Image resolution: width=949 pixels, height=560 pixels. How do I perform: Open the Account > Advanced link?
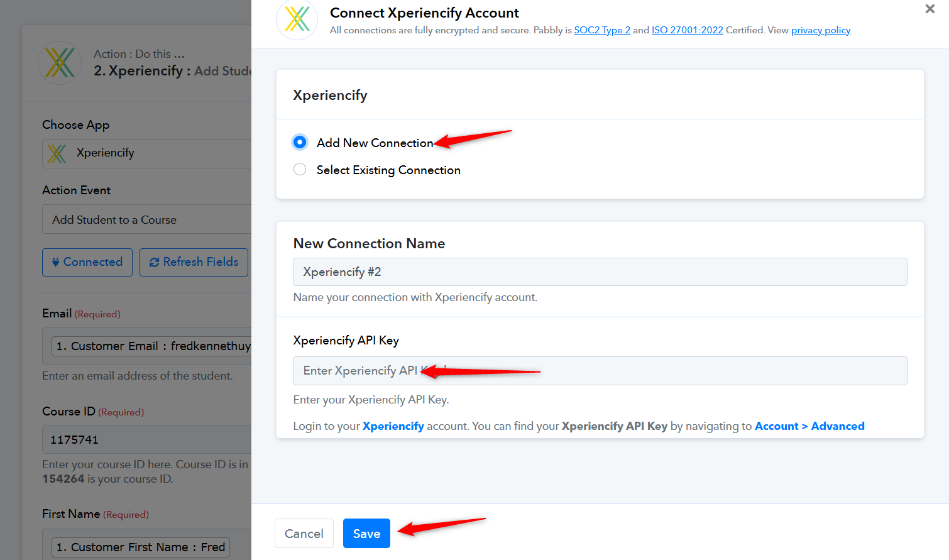[x=809, y=426]
